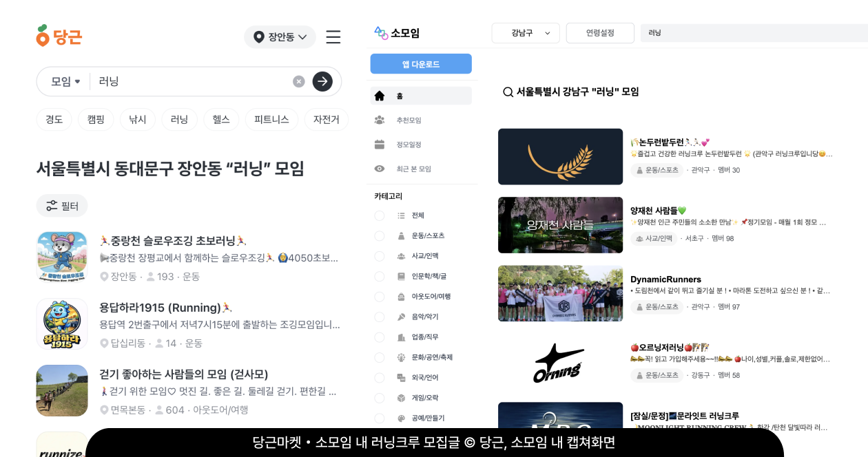The height and width of the screenshot is (457, 868).
Task: Open the 양재천 사람들 night photo thumbnail
Action: [x=560, y=225]
